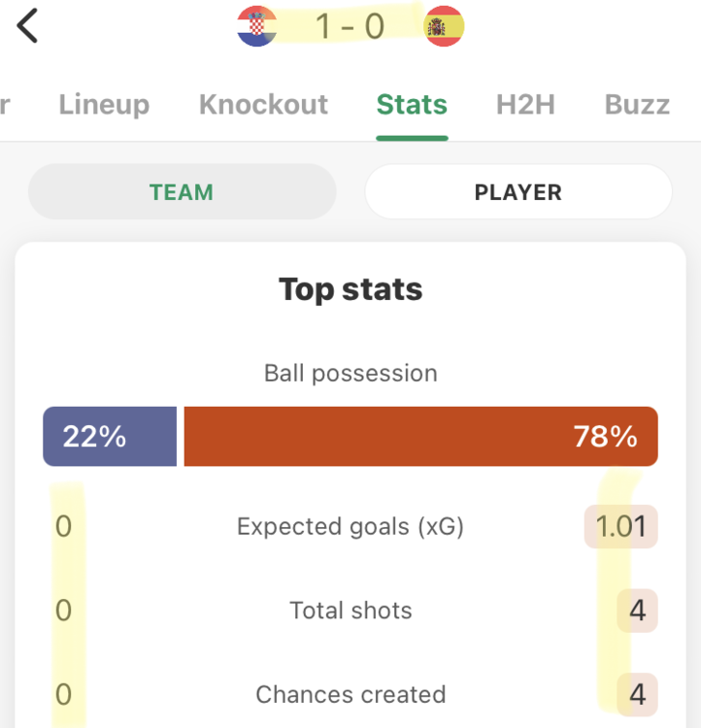This screenshot has width=701, height=728.
Task: Tap the back arrow
Action: (x=27, y=25)
